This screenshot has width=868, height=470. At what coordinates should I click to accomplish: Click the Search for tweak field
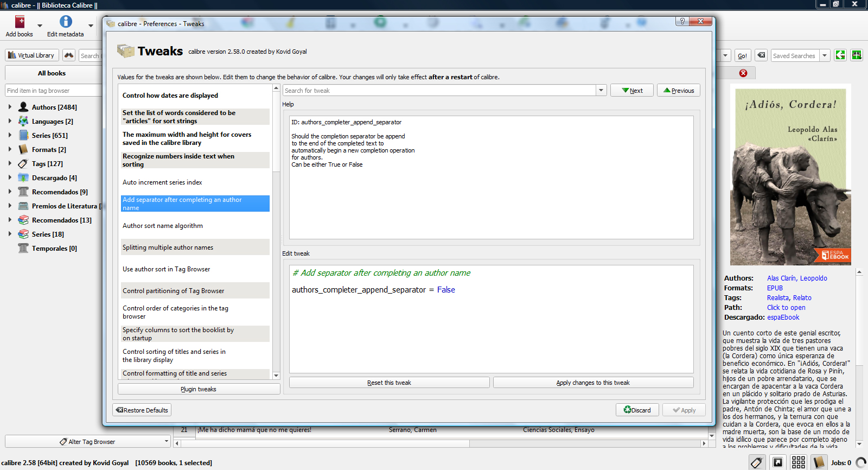click(x=439, y=91)
